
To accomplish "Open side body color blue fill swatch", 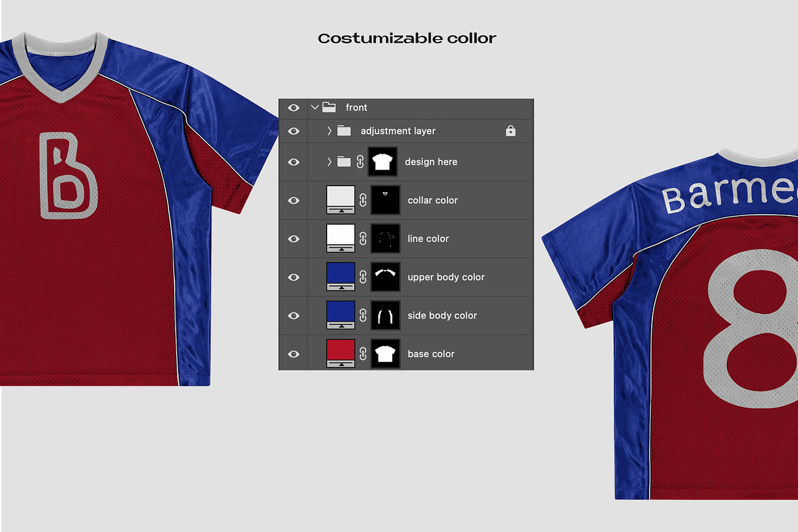I will [342, 315].
